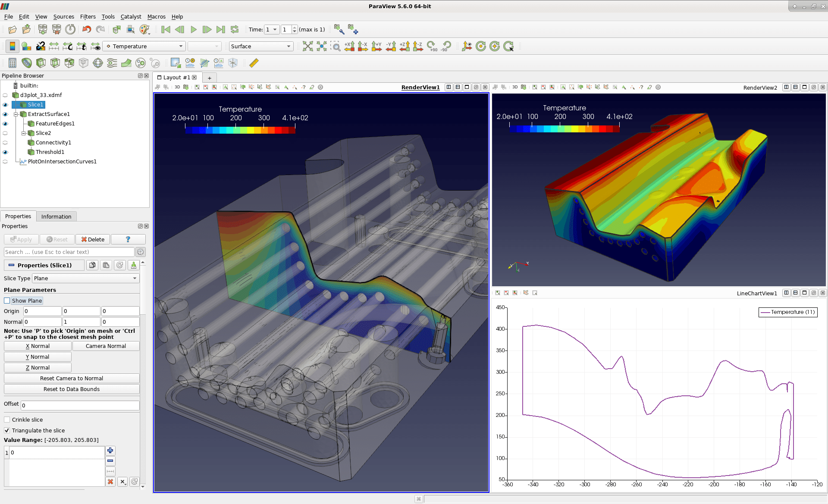
Task: Click the X Normal button
Action: tap(38, 346)
